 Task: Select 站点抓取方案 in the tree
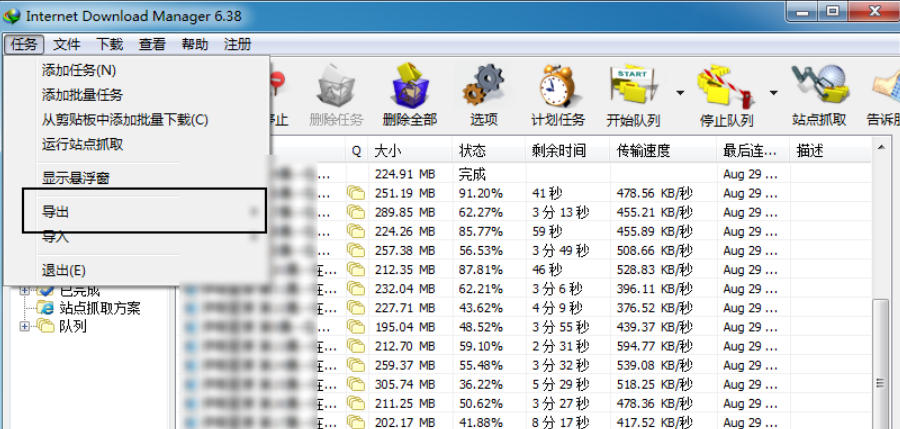pos(100,308)
